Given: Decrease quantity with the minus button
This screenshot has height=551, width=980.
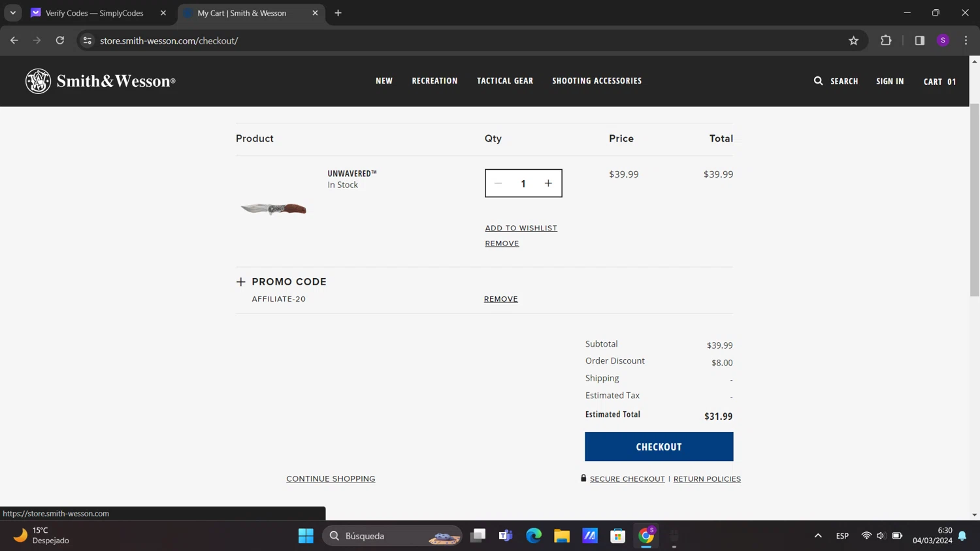Looking at the screenshot, I should coord(498,183).
